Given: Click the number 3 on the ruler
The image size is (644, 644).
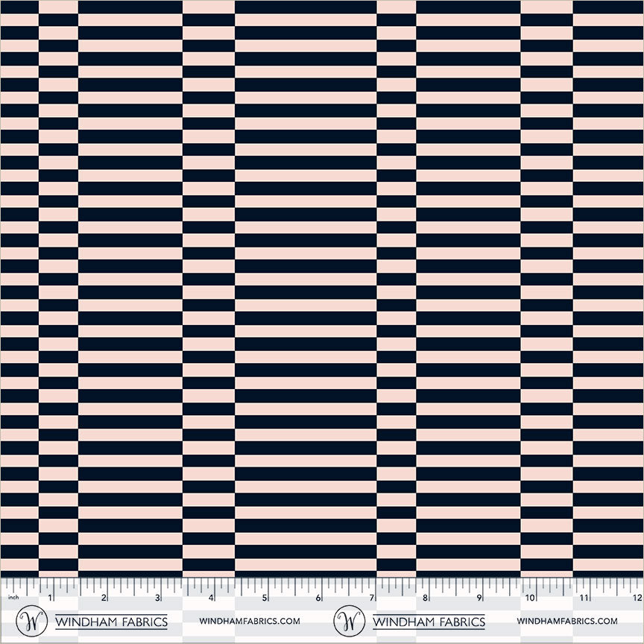Looking at the screenshot, I should pos(158,598).
